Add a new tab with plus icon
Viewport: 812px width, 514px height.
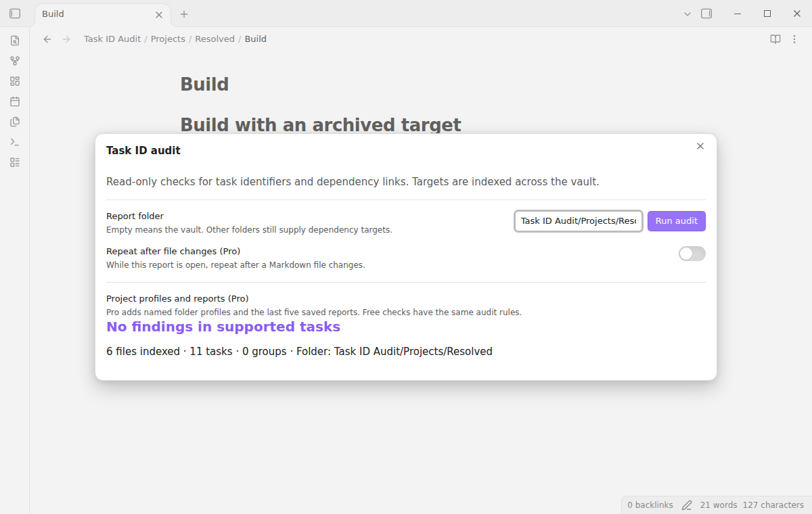click(x=184, y=14)
